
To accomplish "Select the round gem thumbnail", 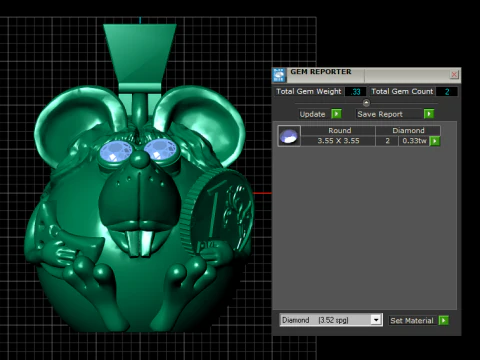I will point(289,136).
